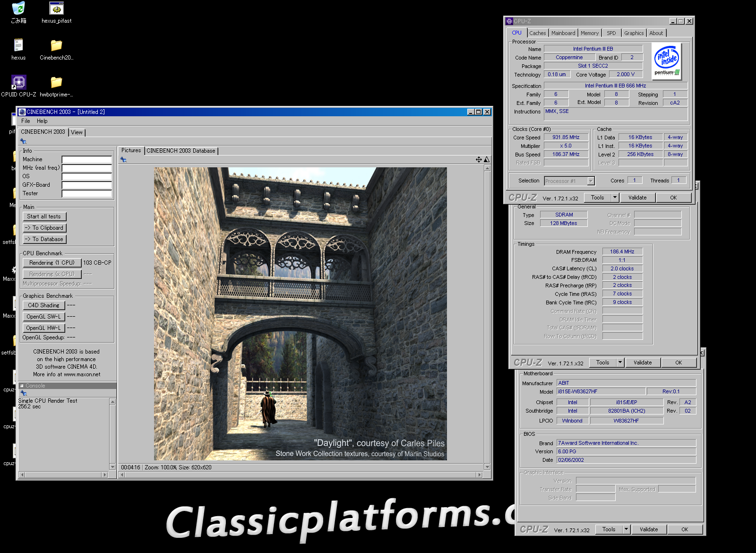Open the SPD tab in CPU-Z
The width and height of the screenshot is (756, 553).
coord(611,33)
